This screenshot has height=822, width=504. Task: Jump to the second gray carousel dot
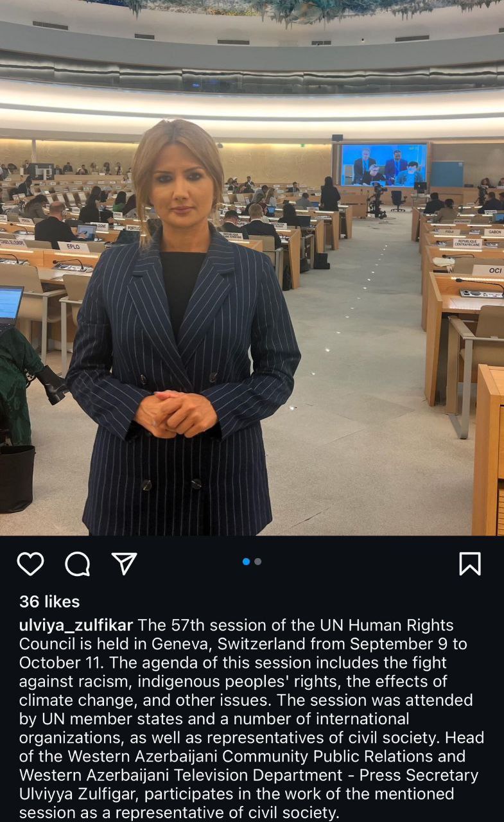[x=257, y=561]
